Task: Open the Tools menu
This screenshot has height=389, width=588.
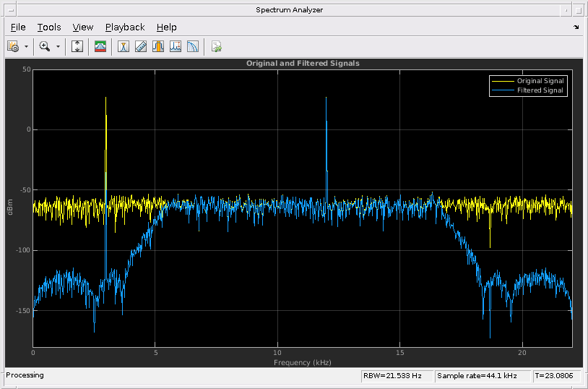Action: click(x=49, y=27)
